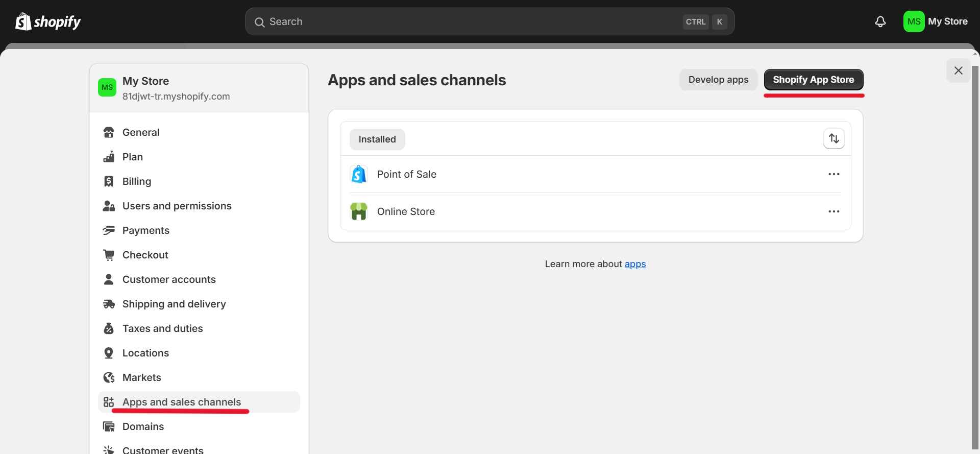Select the Installed tab
Screen dimensions: 980x454
pyautogui.click(x=377, y=139)
